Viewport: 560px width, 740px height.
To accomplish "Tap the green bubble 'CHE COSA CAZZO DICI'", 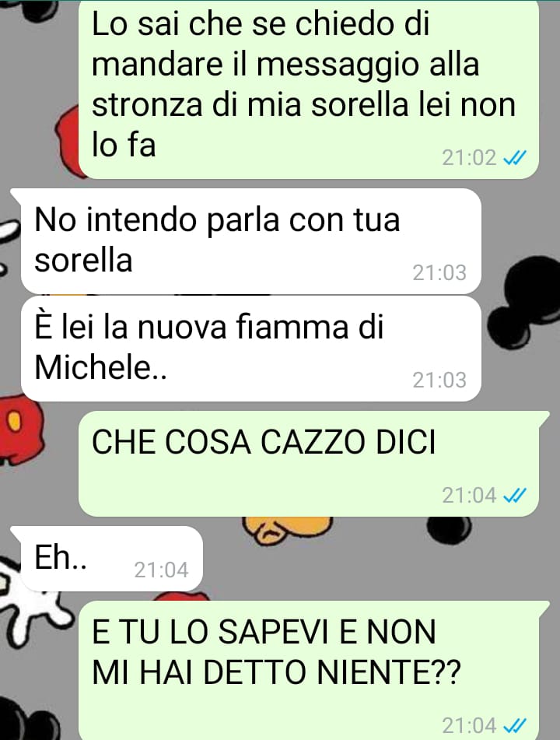I will [309, 464].
